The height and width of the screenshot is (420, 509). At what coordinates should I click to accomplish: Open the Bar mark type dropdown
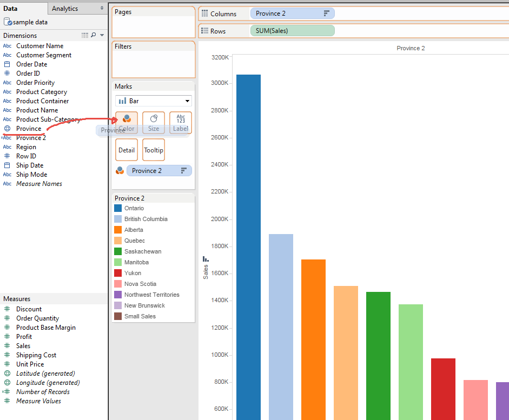[x=154, y=101]
